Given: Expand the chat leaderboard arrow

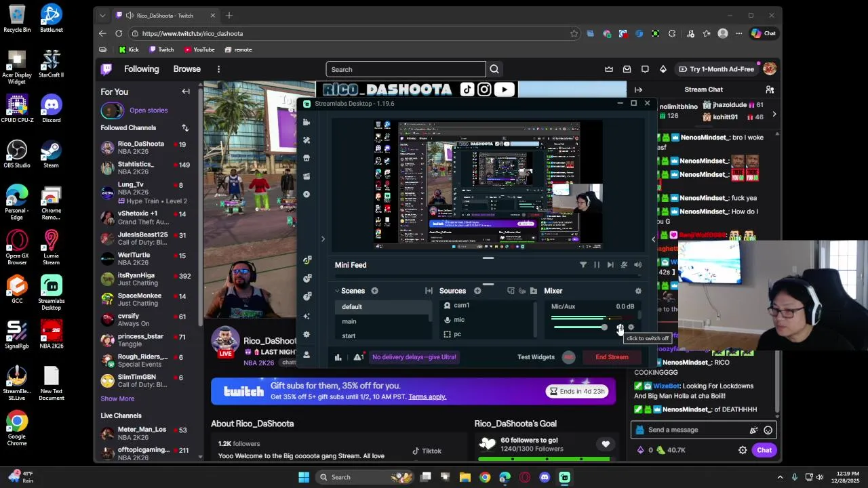Looking at the screenshot, I should (x=774, y=115).
